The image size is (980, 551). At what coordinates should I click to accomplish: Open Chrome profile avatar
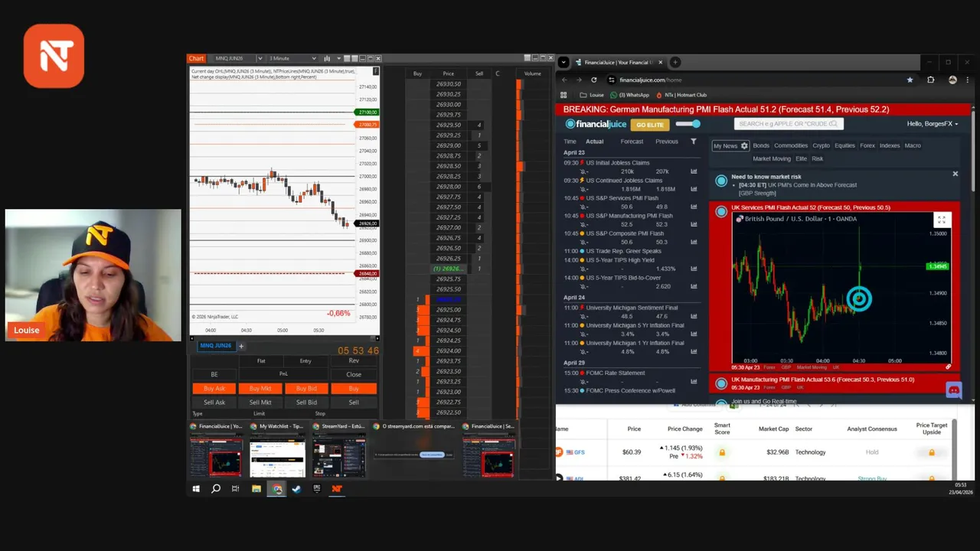[952, 80]
